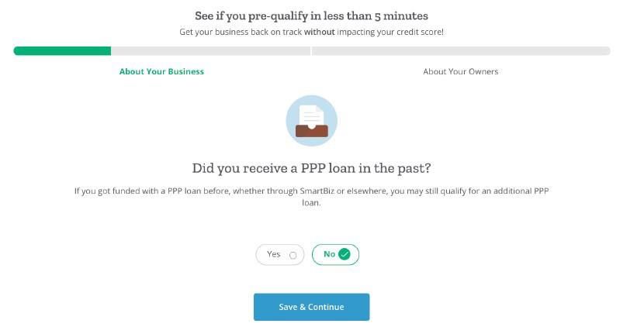Viewport: 644px width, 334px height.
Task: Click the divider in the progress bar
Action: click(x=311, y=51)
